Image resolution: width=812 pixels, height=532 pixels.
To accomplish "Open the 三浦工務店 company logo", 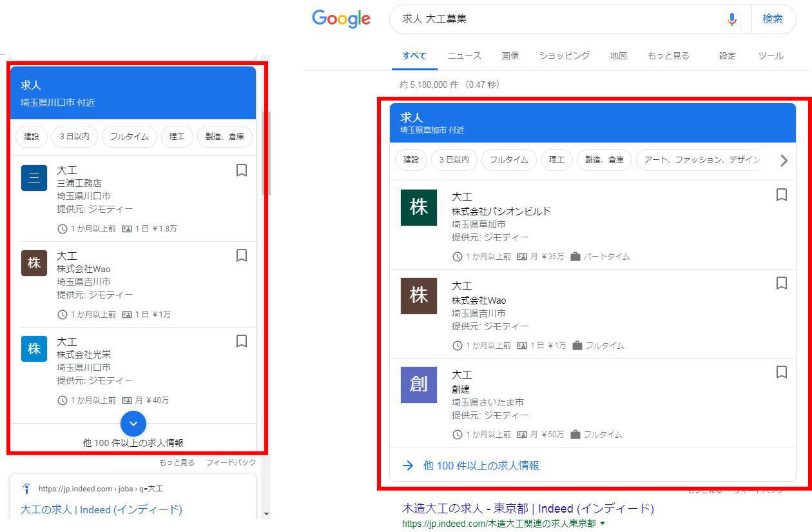I will tap(34, 178).
